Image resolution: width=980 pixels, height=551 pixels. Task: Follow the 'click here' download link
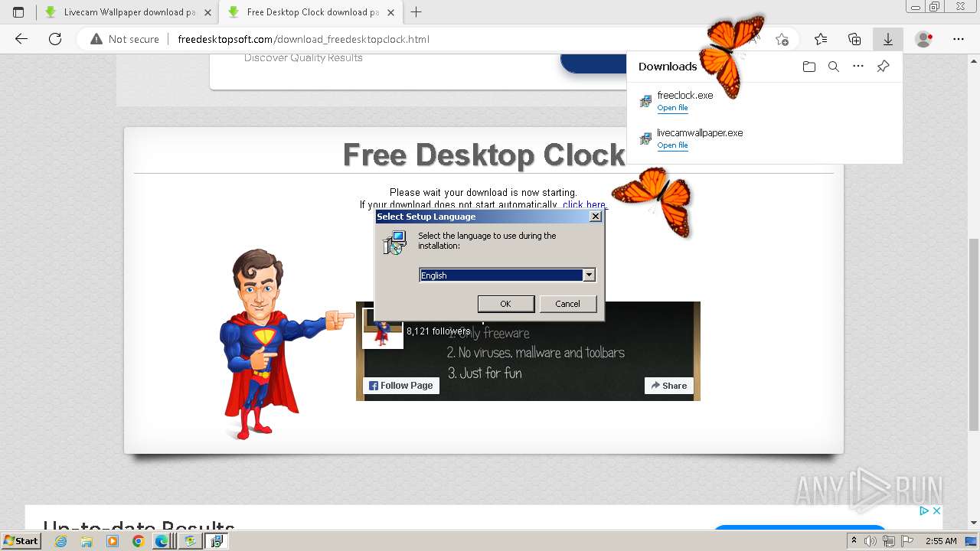point(584,204)
